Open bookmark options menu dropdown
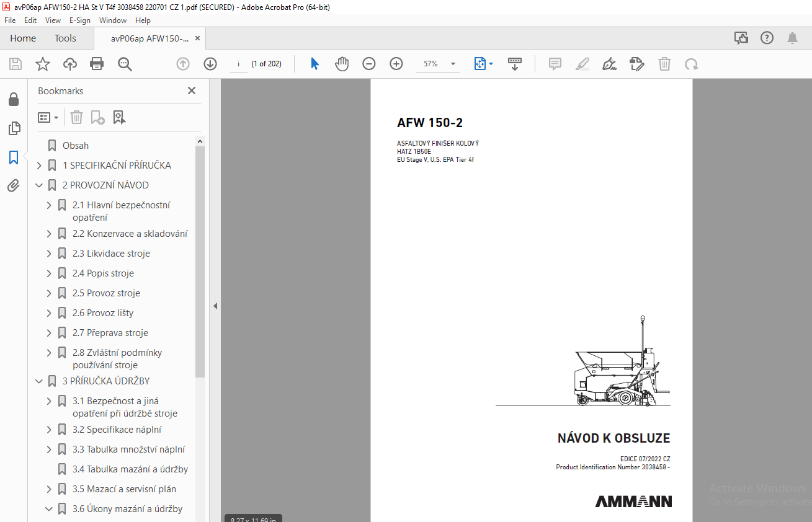Image resolution: width=812 pixels, height=522 pixels. 48,117
